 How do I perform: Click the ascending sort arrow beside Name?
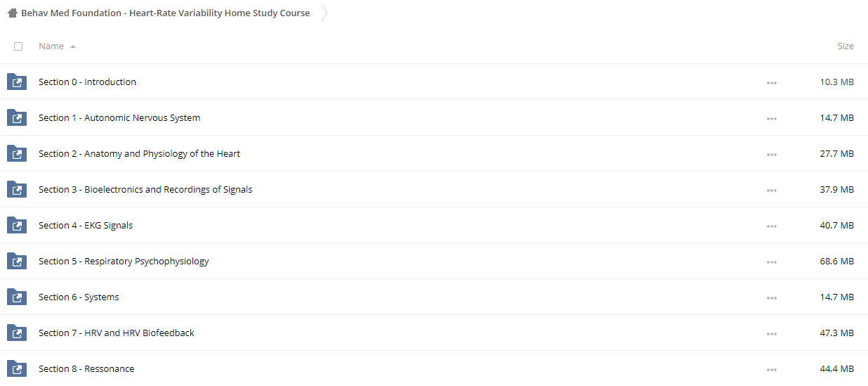[x=73, y=46]
